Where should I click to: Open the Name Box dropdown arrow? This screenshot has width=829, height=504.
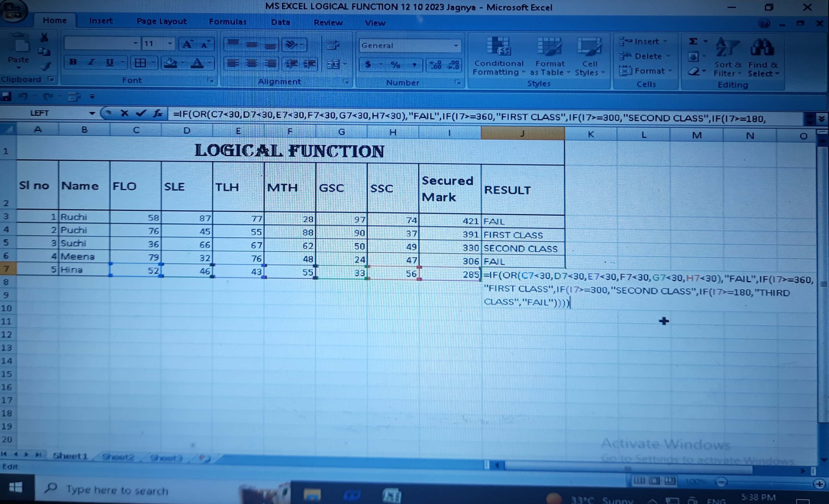point(92,113)
